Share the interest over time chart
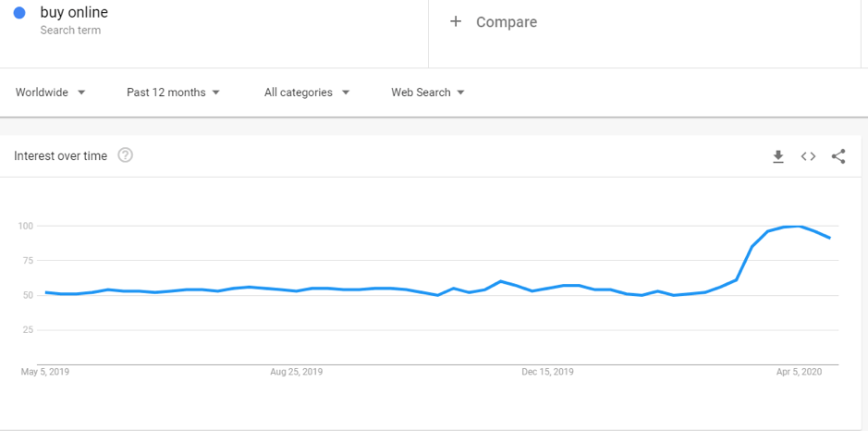Screen dimensions: 868x431 [838, 157]
